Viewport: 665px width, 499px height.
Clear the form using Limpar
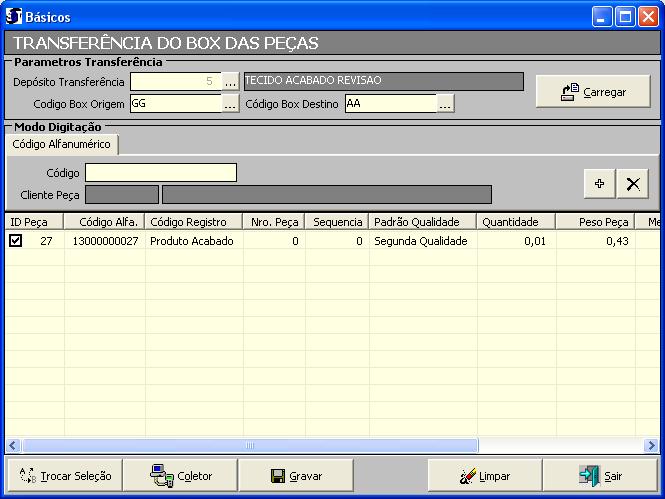484,476
